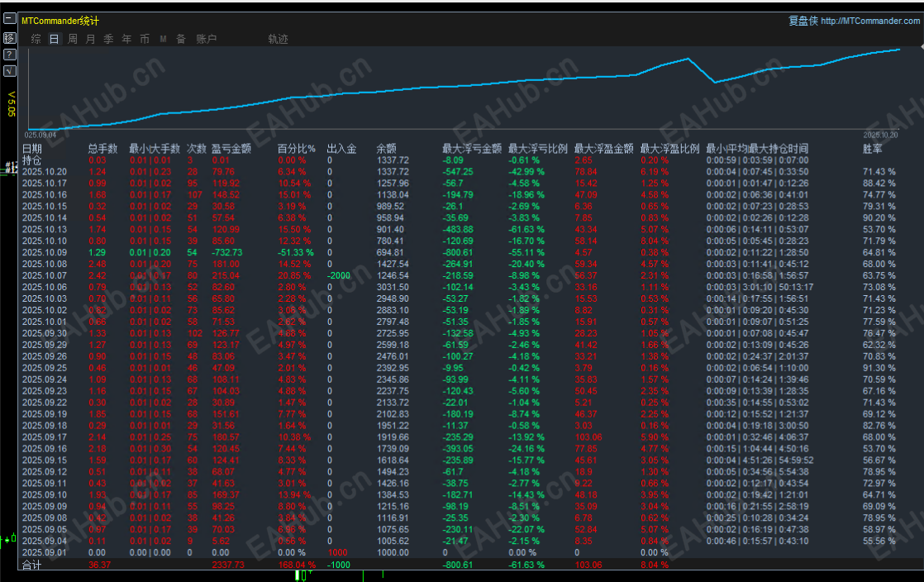
Task: Open the 币 currency tab
Action: coord(145,39)
